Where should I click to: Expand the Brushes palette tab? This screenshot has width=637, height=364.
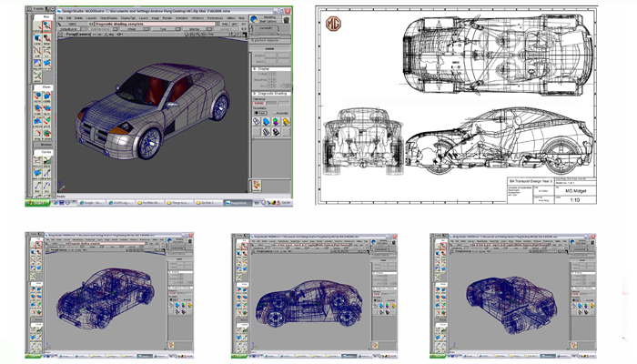point(43,145)
